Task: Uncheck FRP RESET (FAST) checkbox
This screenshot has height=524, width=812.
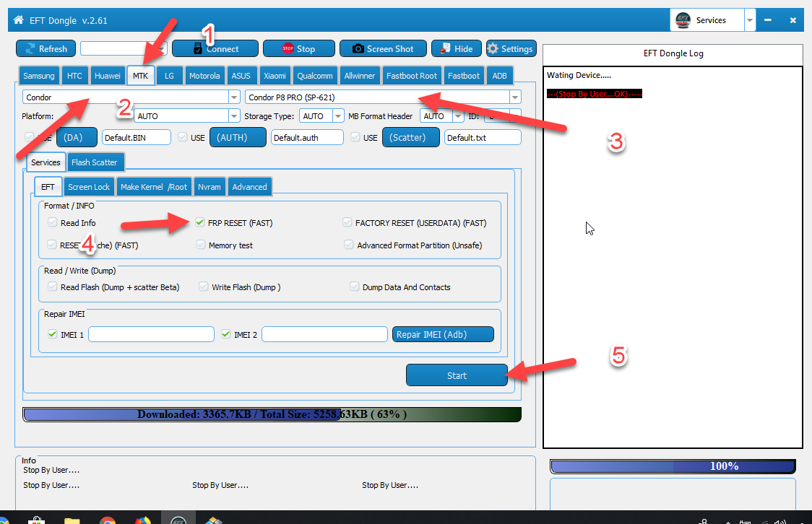Action: [200, 222]
